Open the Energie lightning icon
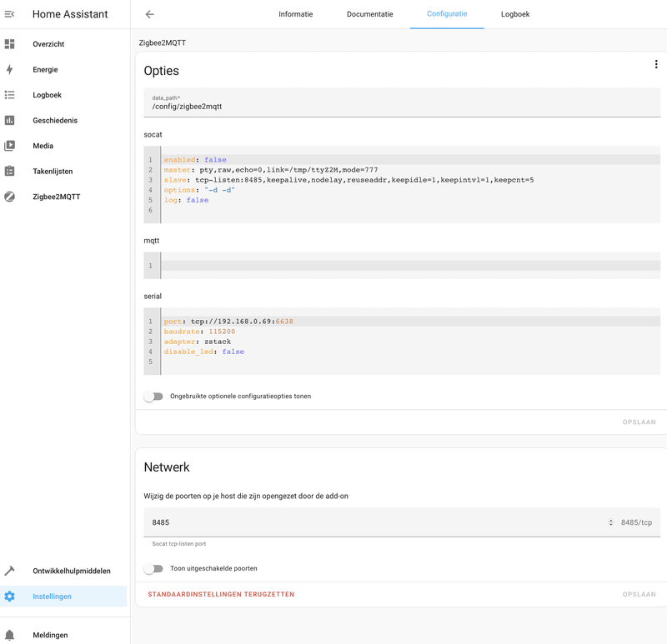Image resolution: width=667 pixels, height=644 pixels. 10,70
